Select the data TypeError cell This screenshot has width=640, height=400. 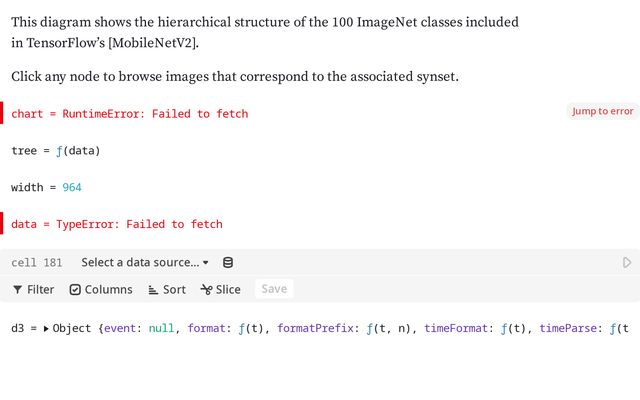117,224
